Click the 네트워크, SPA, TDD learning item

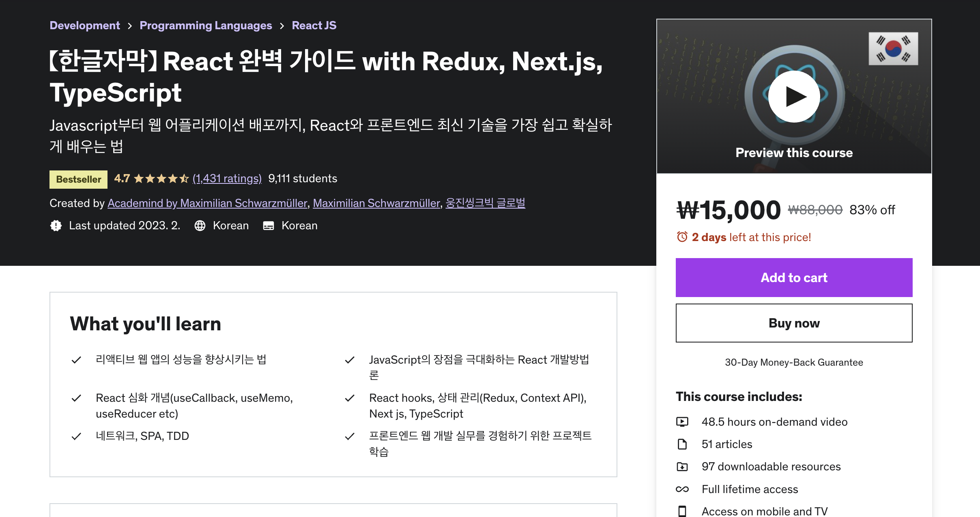point(142,436)
